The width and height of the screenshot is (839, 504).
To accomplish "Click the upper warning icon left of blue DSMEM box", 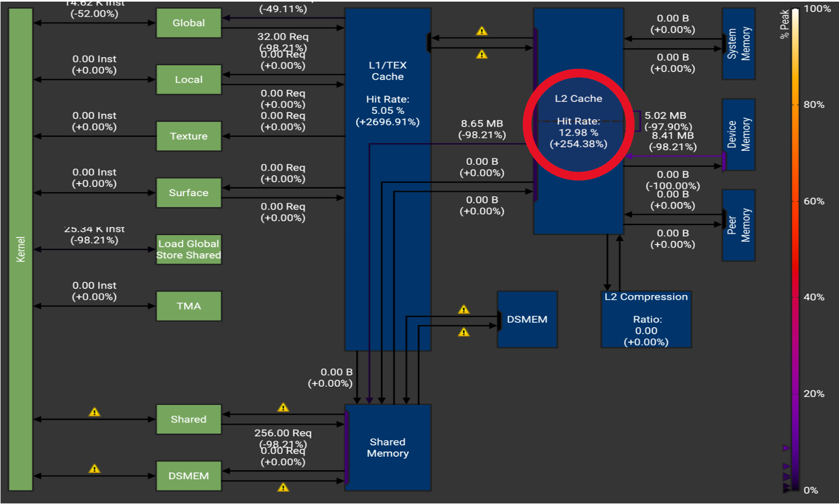I will 463,309.
